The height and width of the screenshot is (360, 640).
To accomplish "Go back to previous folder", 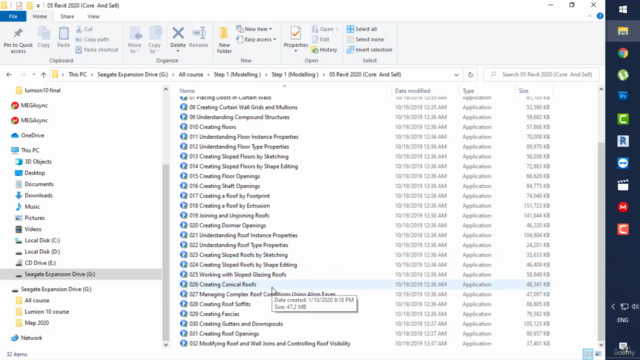I will click(x=9, y=75).
